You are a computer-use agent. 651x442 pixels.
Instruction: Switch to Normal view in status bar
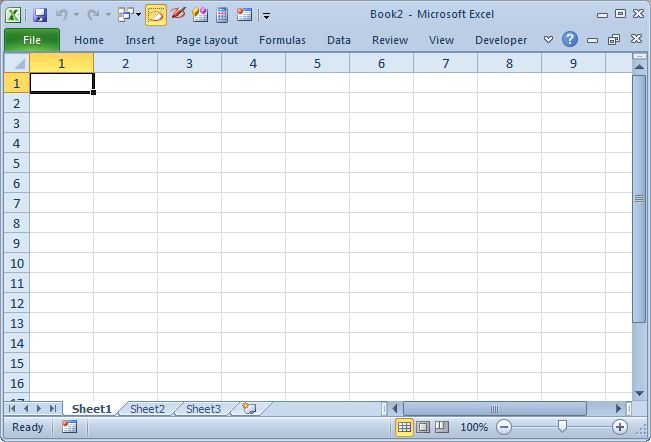pyautogui.click(x=404, y=427)
